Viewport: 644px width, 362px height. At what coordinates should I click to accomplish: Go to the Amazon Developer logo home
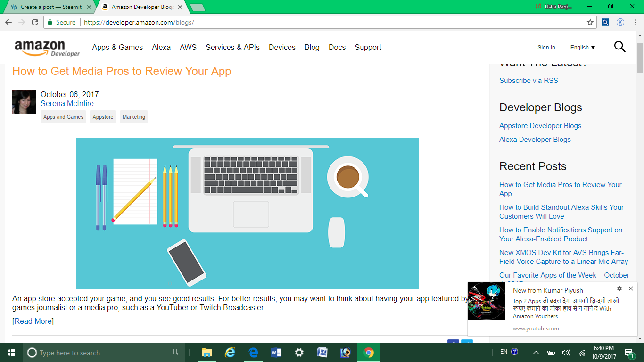[x=47, y=48]
